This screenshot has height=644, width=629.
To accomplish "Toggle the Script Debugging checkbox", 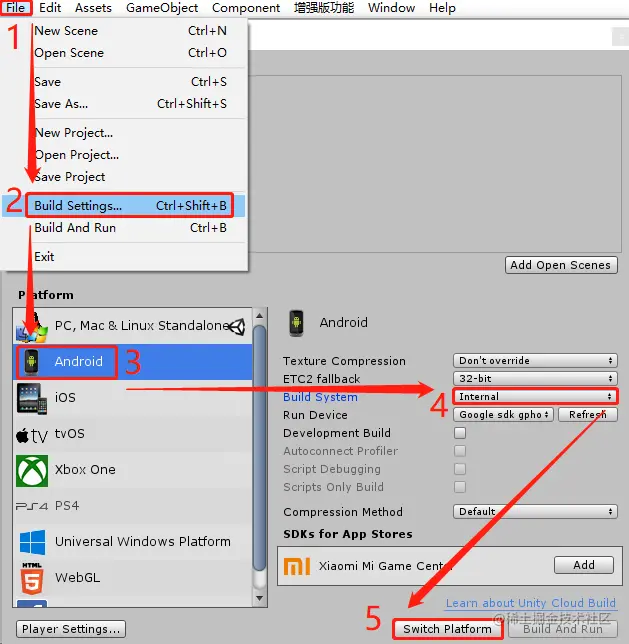I will pyautogui.click(x=460, y=469).
